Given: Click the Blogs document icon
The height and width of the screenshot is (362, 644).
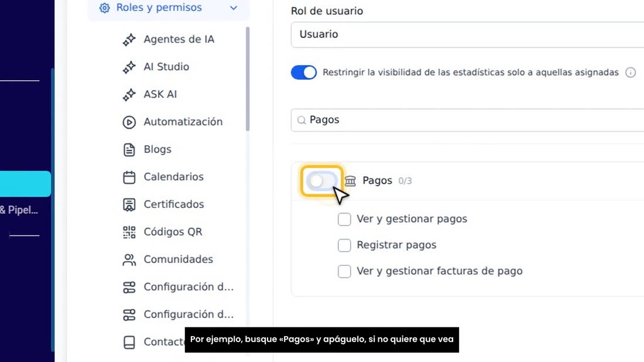Looking at the screenshot, I should coord(129,150).
